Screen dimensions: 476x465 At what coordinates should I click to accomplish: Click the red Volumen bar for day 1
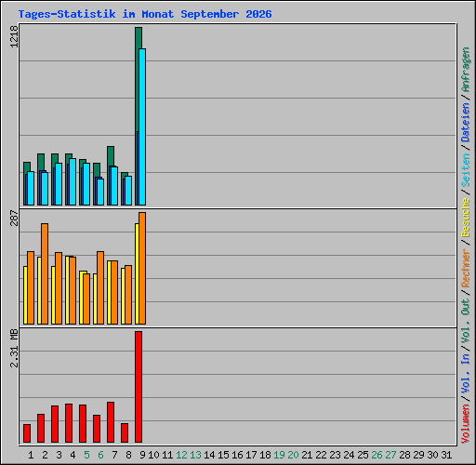click(27, 433)
